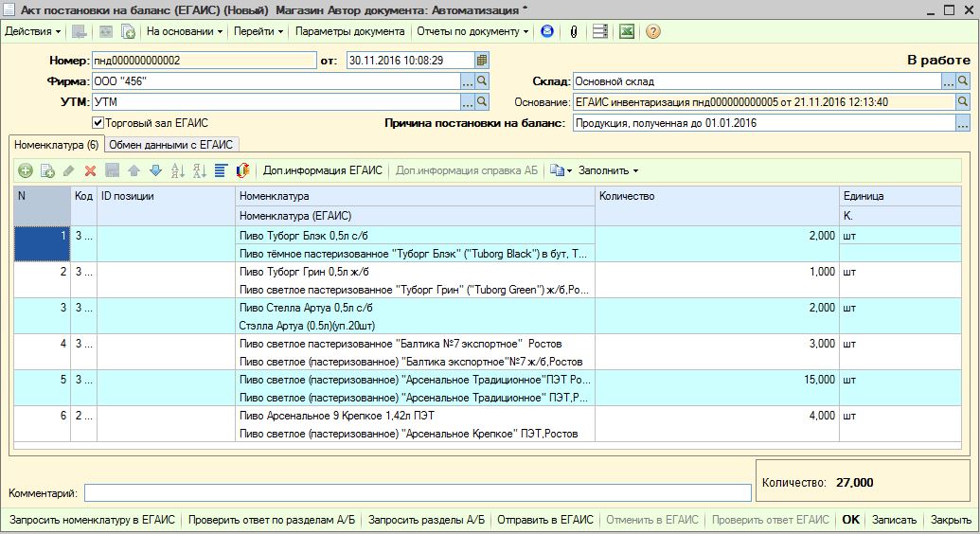Click the green add row icon
The height and width of the screenshot is (534, 980).
(26, 171)
